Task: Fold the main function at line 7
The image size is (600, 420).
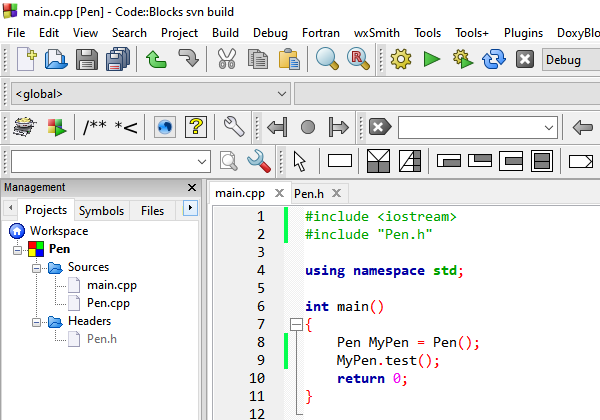Action: (x=296, y=325)
